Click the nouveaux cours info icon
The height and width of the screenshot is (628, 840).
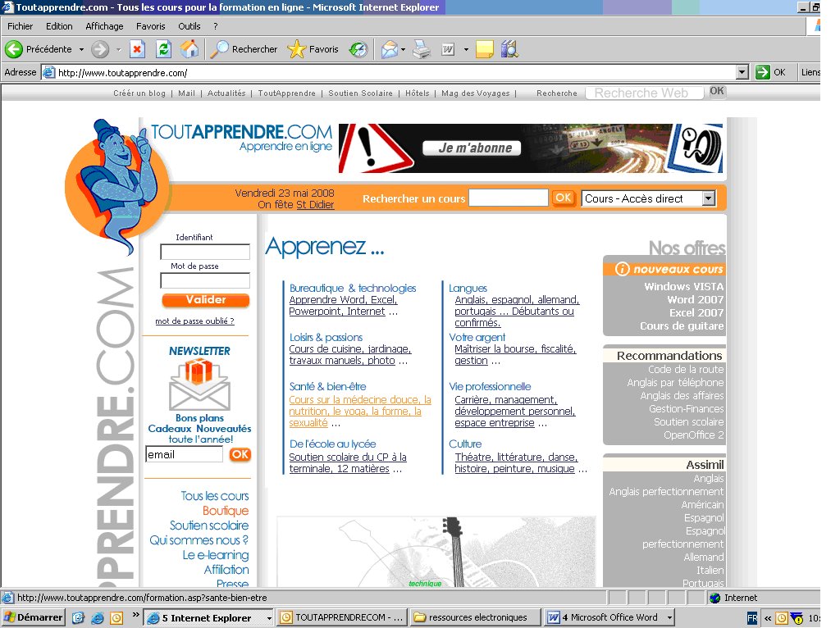[x=622, y=269]
